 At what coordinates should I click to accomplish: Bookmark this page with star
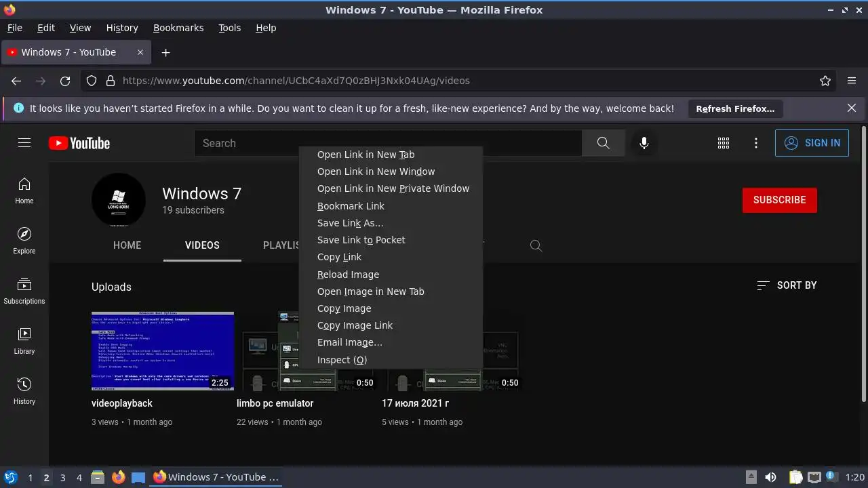coord(825,81)
